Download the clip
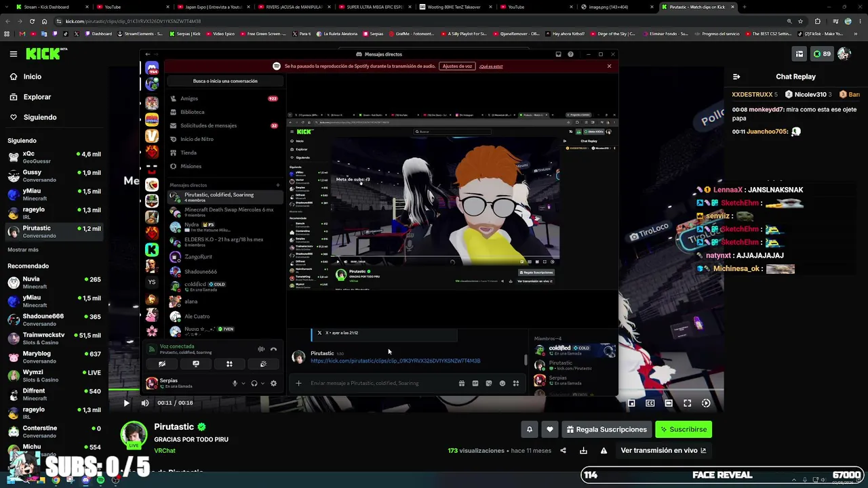The height and width of the screenshot is (488, 868). (583, 451)
